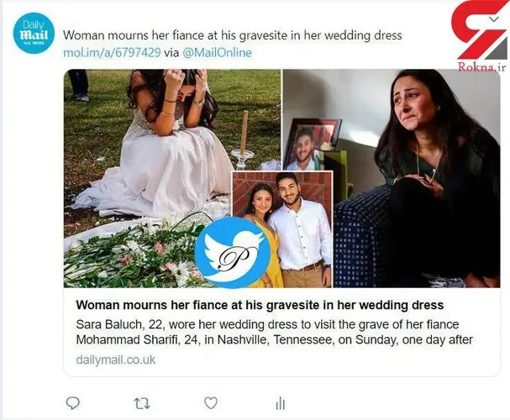This screenshot has height=420, width=510.
Task: Open tweet activity bar chart icon
Action: point(280,403)
